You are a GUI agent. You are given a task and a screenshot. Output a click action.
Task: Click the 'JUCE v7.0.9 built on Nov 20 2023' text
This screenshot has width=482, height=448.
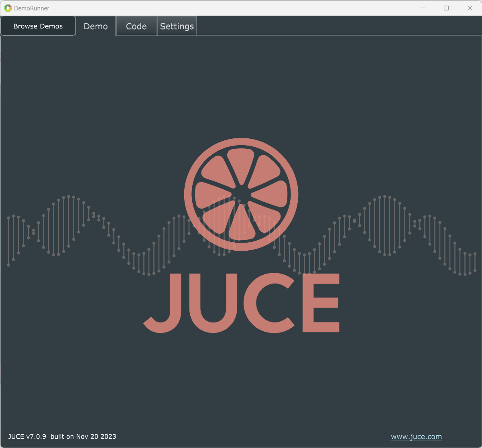(x=62, y=436)
